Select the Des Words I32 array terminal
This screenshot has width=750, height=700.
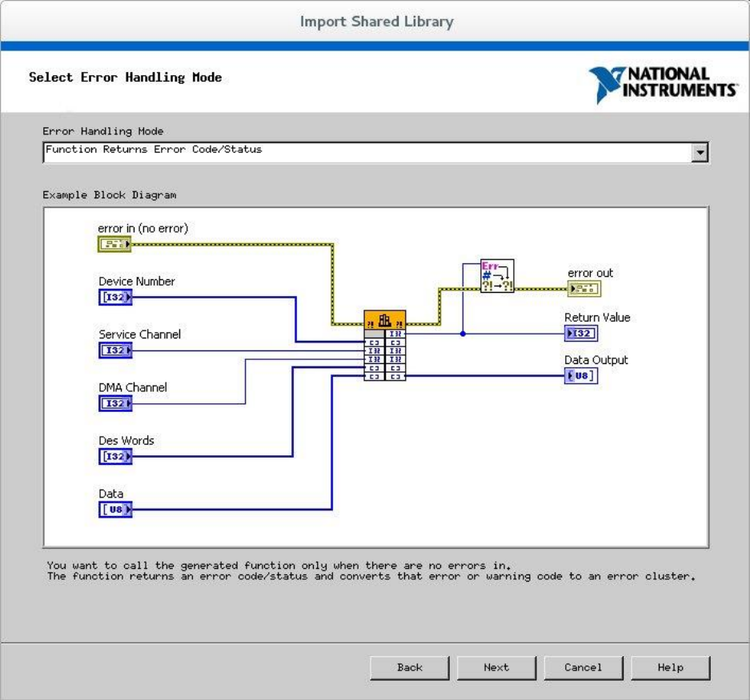pos(115,457)
